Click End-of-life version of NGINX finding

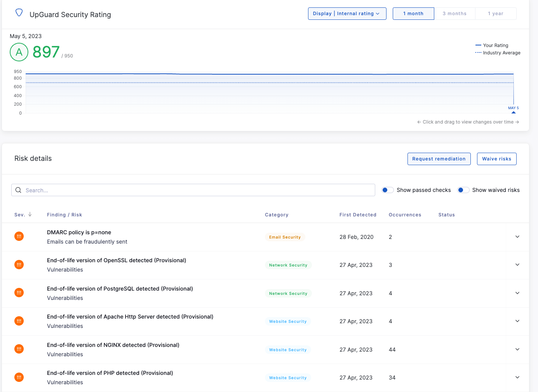pyautogui.click(x=113, y=345)
